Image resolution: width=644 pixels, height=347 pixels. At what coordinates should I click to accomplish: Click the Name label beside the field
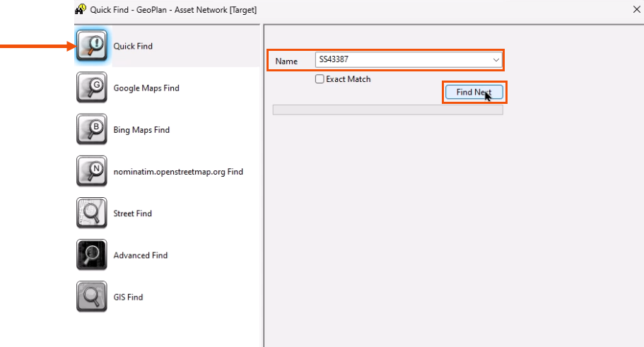pos(286,61)
